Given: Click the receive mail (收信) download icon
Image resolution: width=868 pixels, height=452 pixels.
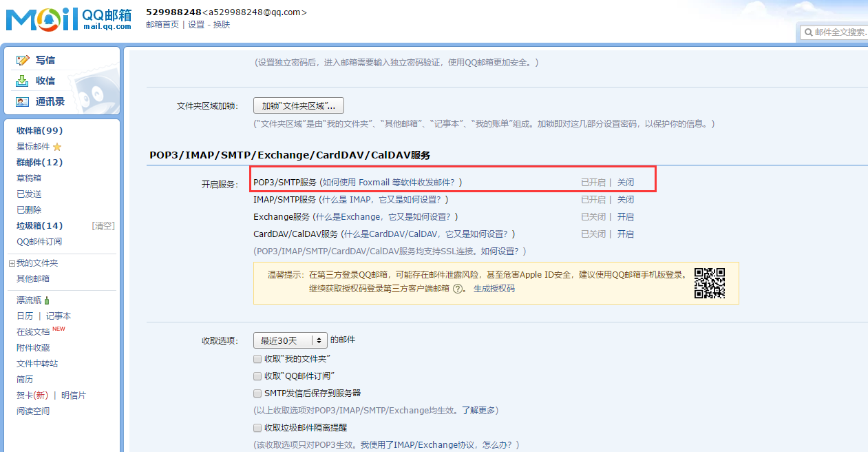Looking at the screenshot, I should tap(23, 81).
